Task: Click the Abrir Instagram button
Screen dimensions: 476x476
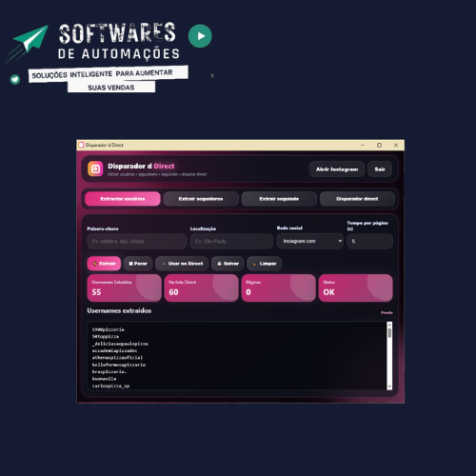Action: tap(337, 169)
